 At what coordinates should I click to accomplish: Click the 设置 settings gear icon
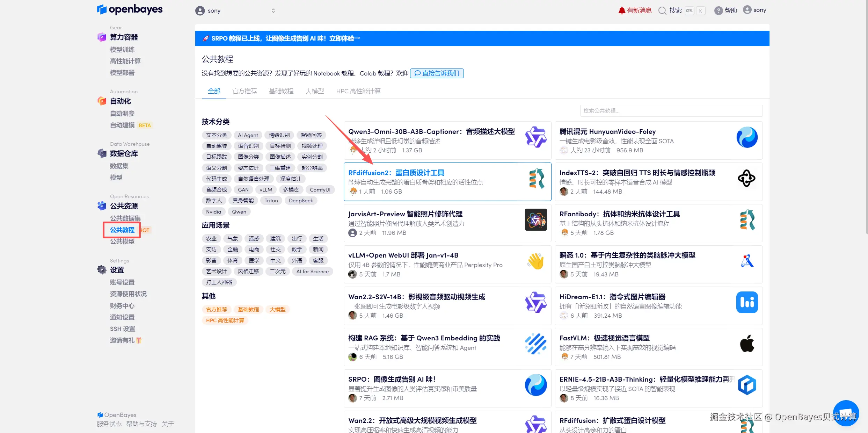point(101,269)
